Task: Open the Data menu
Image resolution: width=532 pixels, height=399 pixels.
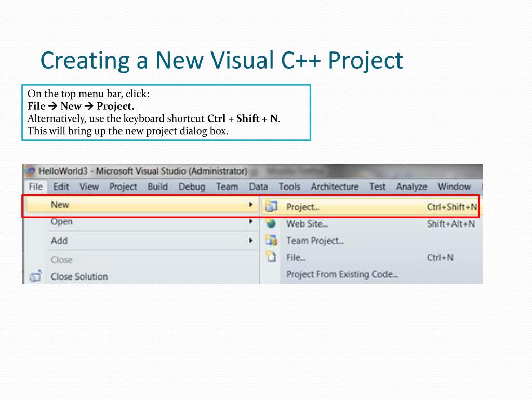Action: point(258,187)
